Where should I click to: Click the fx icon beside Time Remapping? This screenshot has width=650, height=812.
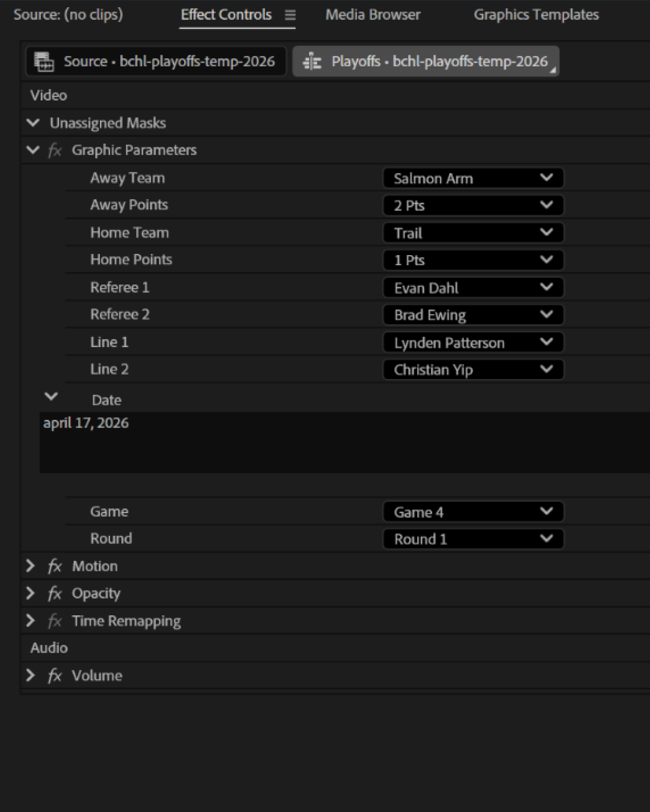(55, 620)
